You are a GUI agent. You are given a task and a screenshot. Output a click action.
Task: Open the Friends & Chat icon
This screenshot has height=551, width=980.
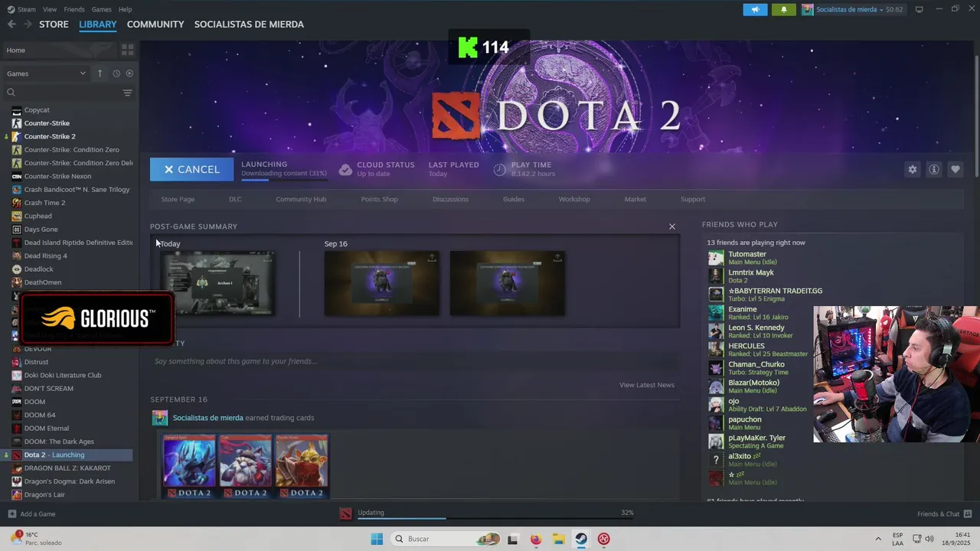(x=968, y=514)
